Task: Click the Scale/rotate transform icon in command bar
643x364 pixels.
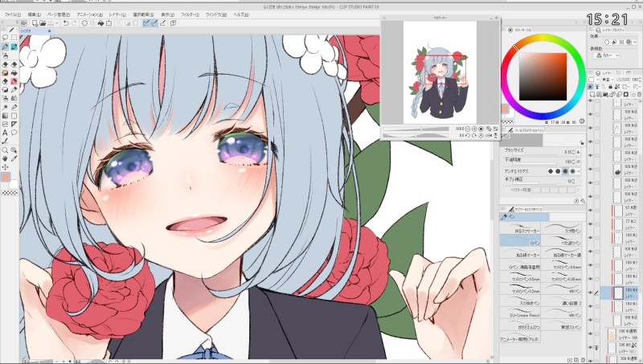Action: click(x=109, y=23)
